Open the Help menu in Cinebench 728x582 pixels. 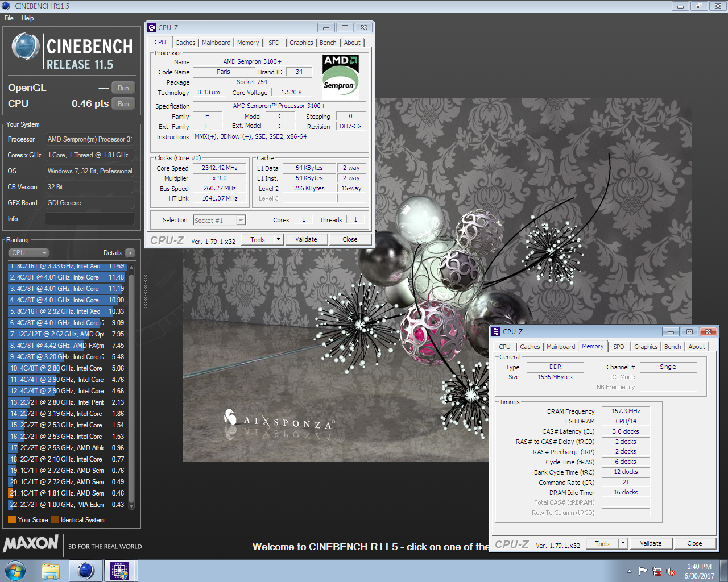point(27,18)
